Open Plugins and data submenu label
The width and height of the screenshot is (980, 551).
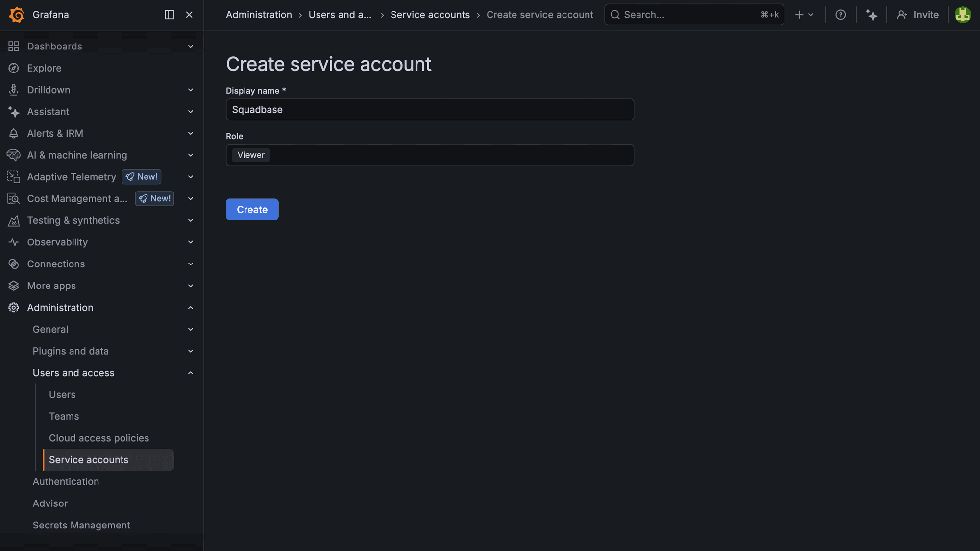point(71,351)
